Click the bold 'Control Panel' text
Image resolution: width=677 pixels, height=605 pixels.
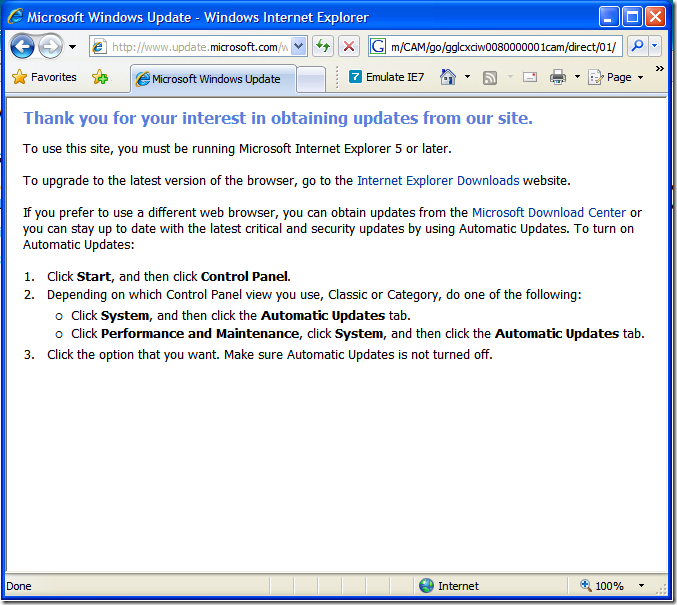(244, 276)
